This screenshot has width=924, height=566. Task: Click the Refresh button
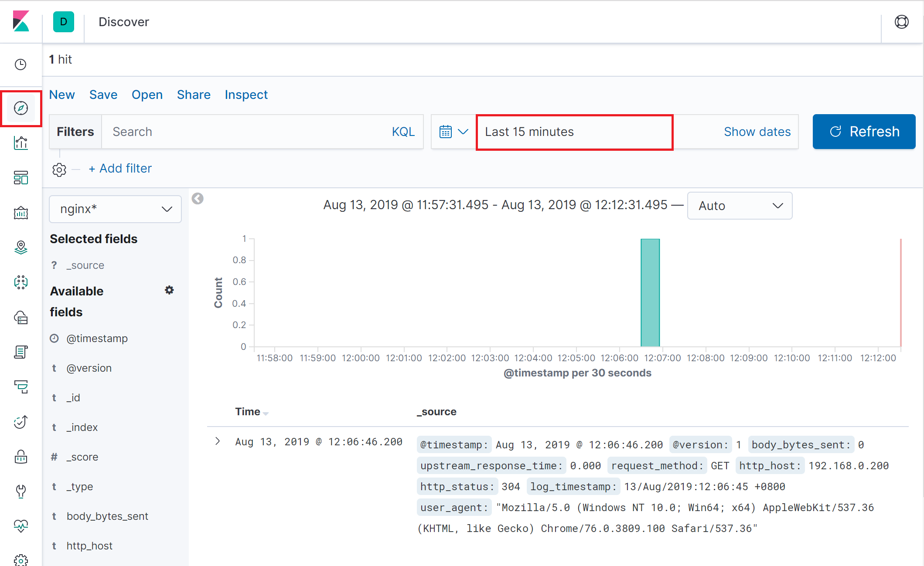864,132
